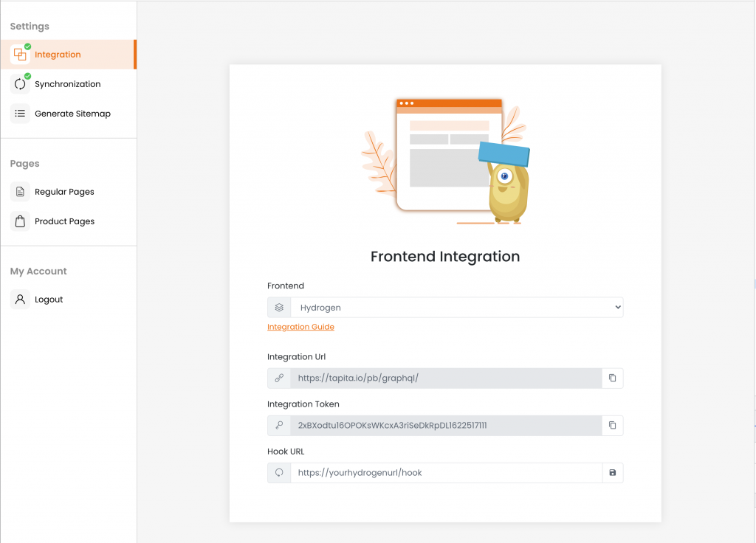Viewport: 756px width, 543px height.
Task: Select Logout under My Account
Action: (68, 300)
